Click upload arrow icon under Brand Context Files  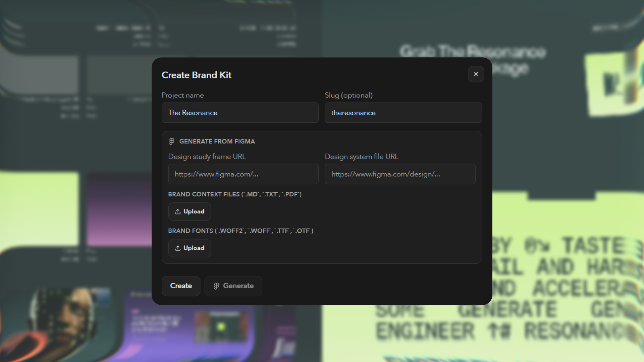pyautogui.click(x=178, y=212)
